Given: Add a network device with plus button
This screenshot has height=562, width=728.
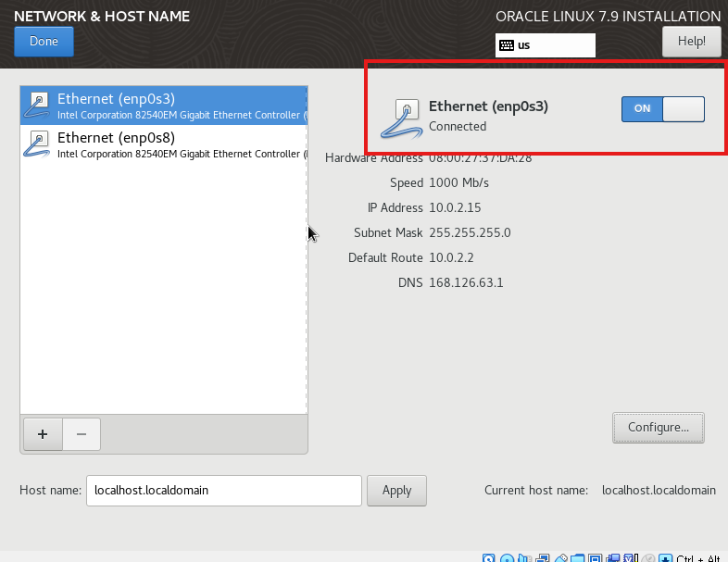Looking at the screenshot, I should tap(43, 434).
